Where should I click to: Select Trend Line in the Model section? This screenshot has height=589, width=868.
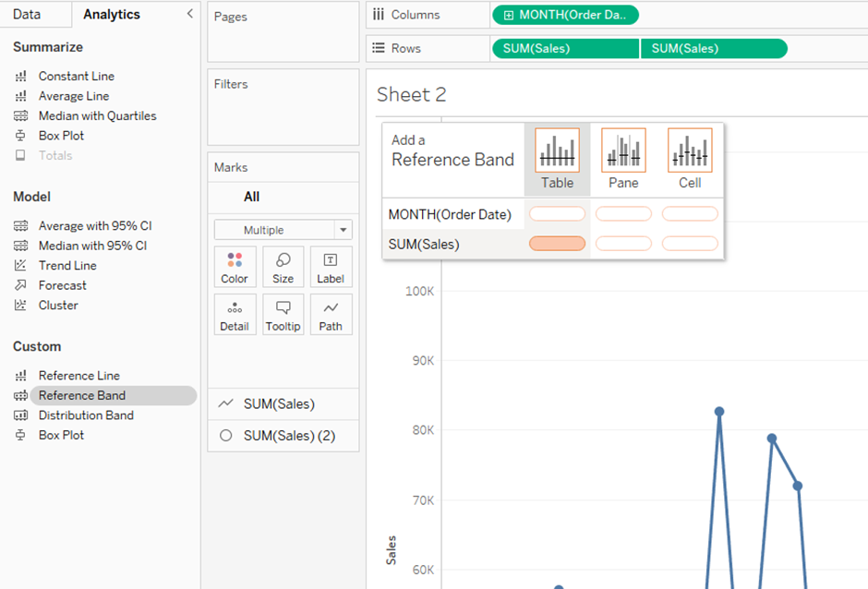pyautogui.click(x=67, y=266)
